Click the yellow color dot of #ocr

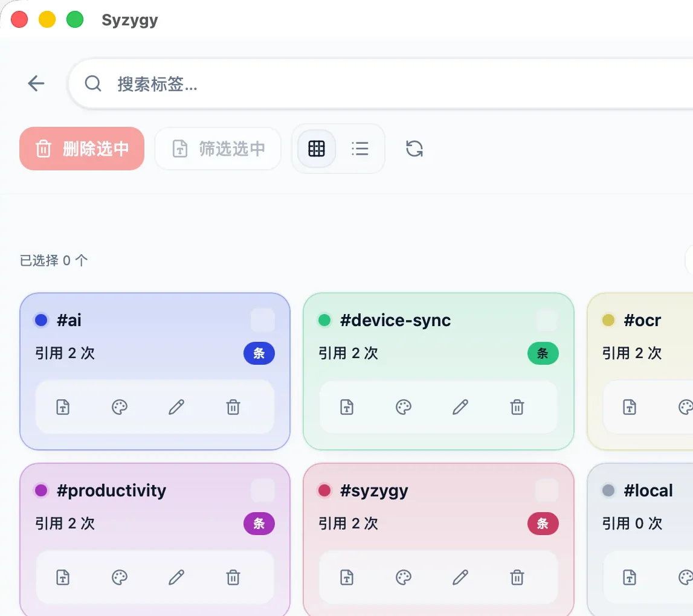point(608,320)
